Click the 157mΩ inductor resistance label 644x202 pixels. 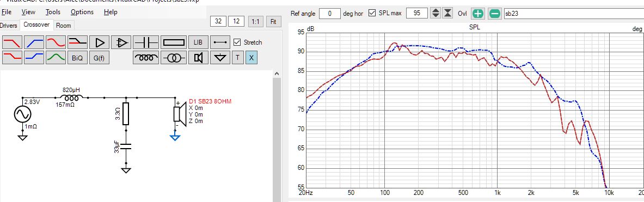(65, 105)
